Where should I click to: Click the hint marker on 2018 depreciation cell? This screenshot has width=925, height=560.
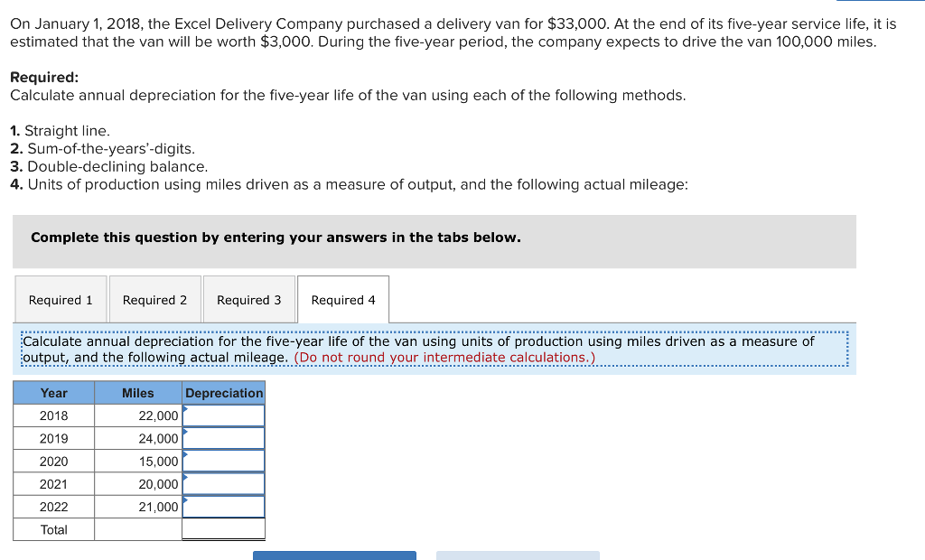pyautogui.click(x=185, y=410)
